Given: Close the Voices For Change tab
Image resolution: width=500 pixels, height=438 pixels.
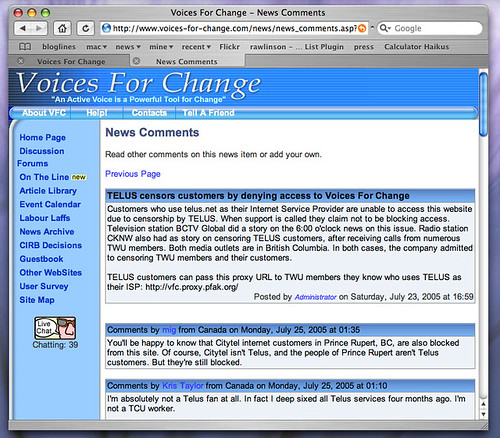Looking at the screenshot, I should tap(21, 61).
